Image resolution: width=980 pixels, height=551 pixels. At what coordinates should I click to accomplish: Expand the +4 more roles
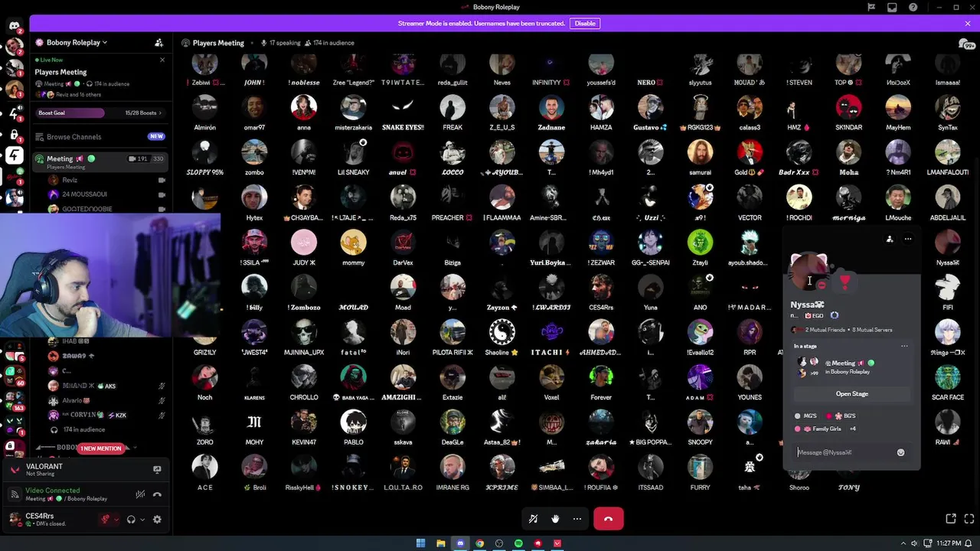(x=853, y=429)
